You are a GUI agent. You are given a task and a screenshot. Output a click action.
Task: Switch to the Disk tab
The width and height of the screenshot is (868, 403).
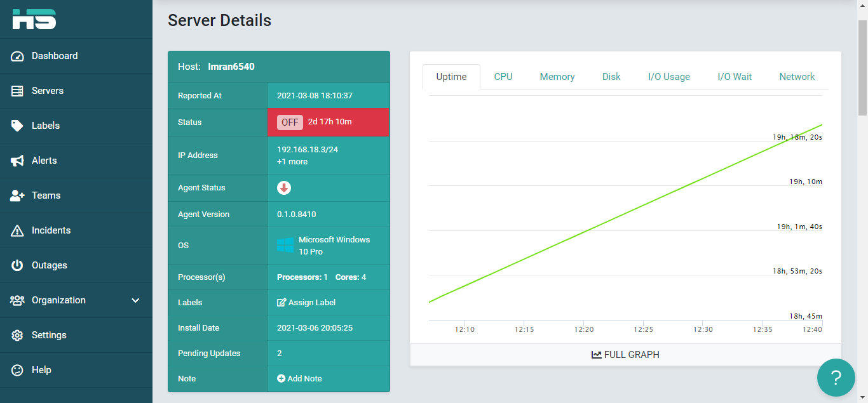611,77
